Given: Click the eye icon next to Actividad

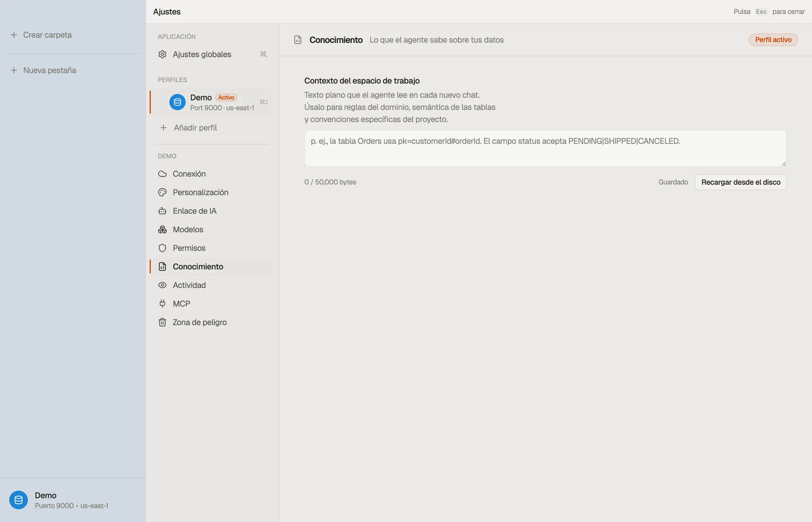Looking at the screenshot, I should tap(162, 285).
